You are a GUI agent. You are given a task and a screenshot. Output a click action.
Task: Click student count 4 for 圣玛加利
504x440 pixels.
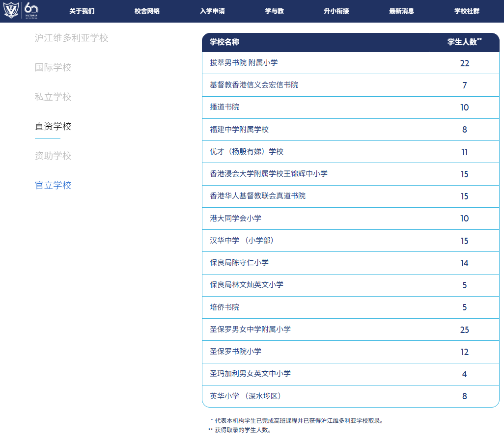pos(465,374)
